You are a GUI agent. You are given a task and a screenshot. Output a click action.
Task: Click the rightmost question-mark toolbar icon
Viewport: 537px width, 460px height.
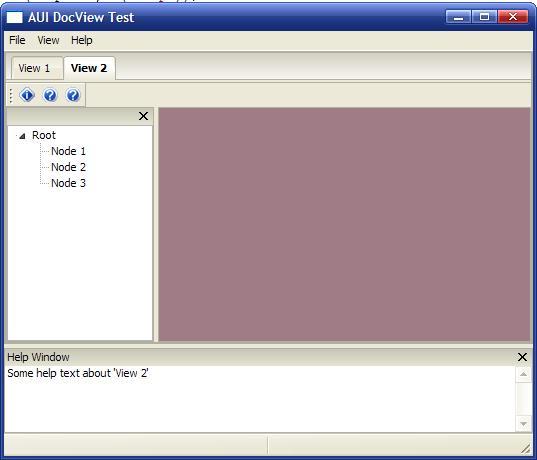(x=73, y=95)
